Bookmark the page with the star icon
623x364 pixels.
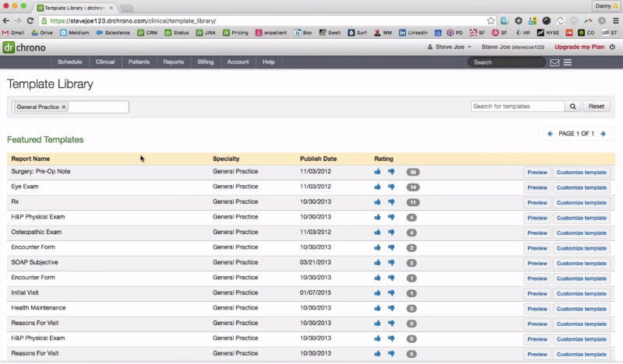pos(491,19)
